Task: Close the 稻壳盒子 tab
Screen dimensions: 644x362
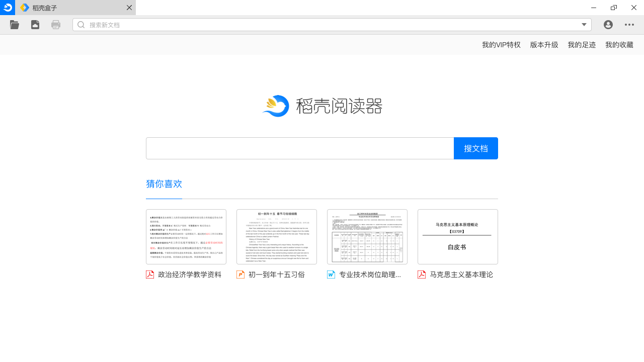Action: (129, 8)
